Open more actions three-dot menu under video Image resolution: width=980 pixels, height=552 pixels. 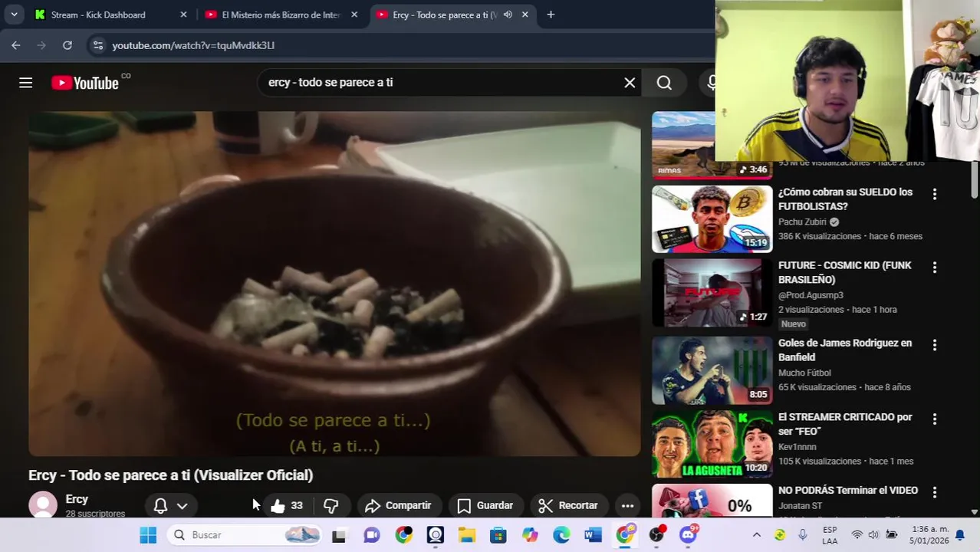click(x=627, y=505)
